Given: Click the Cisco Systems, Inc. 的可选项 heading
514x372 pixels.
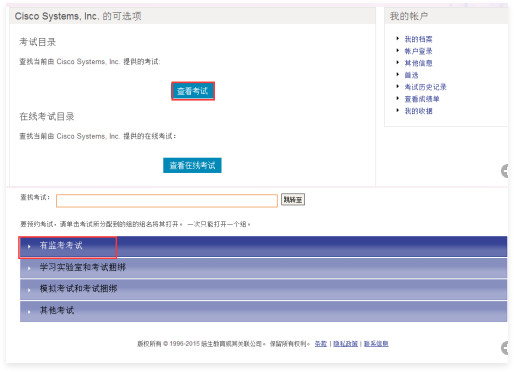Looking at the screenshot, I should pyautogui.click(x=78, y=16).
